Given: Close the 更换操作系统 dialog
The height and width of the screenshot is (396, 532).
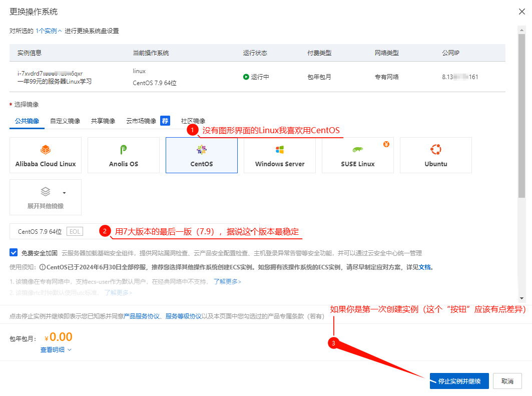Looking at the screenshot, I should [522, 12].
